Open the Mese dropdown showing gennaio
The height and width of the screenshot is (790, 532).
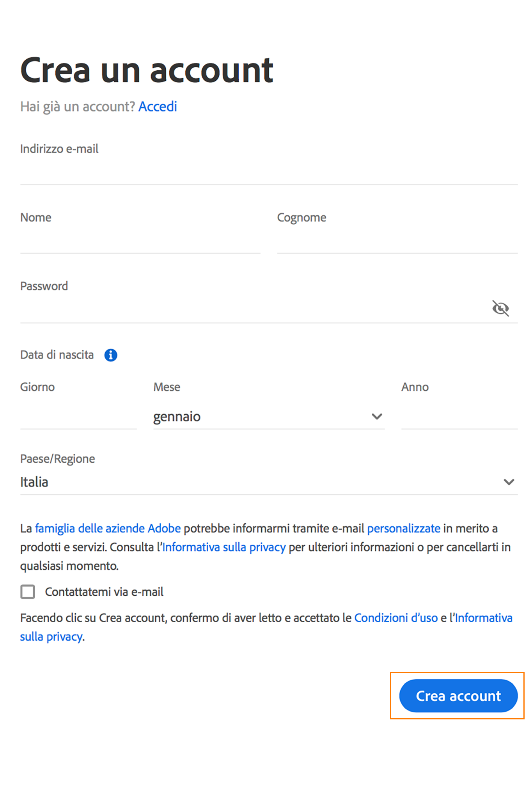269,416
